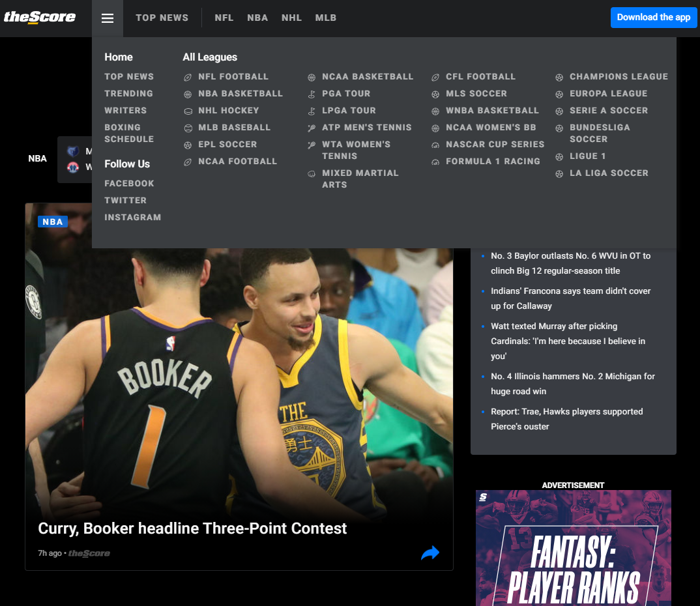This screenshot has height=606, width=700.
Task: Open the Facebook link under Follow Us
Action: [130, 184]
